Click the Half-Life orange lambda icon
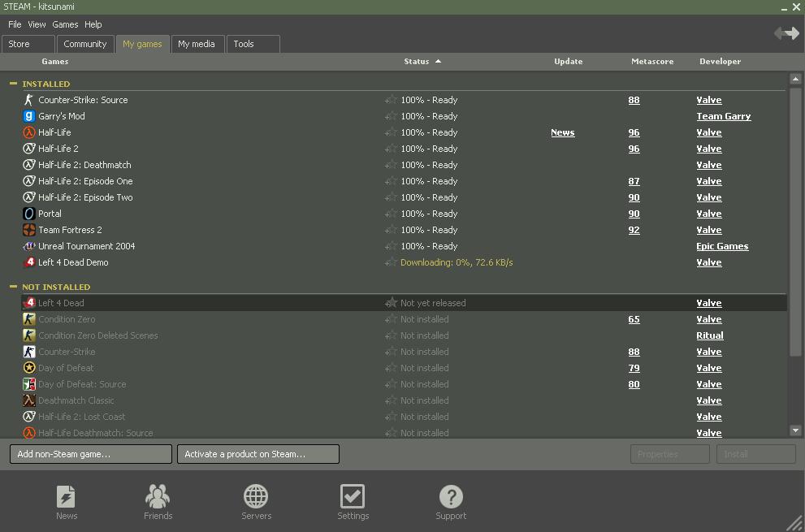This screenshot has width=805, height=532. (29, 132)
